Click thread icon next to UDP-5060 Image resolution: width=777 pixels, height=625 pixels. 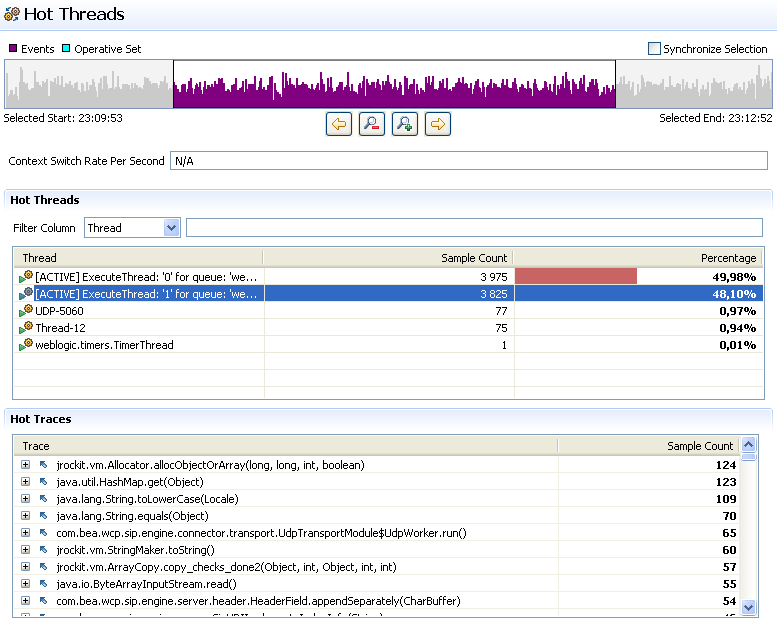click(26, 311)
